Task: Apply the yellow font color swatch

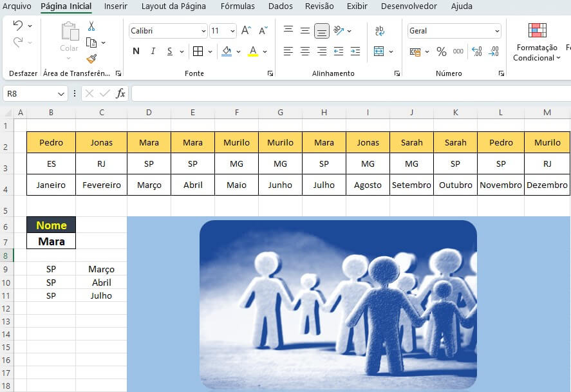Action: coord(253,51)
